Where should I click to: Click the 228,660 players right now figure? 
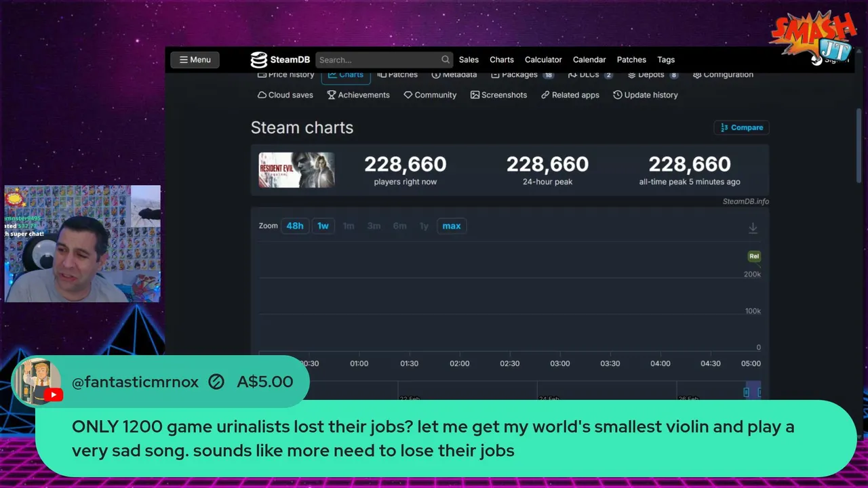point(406,164)
